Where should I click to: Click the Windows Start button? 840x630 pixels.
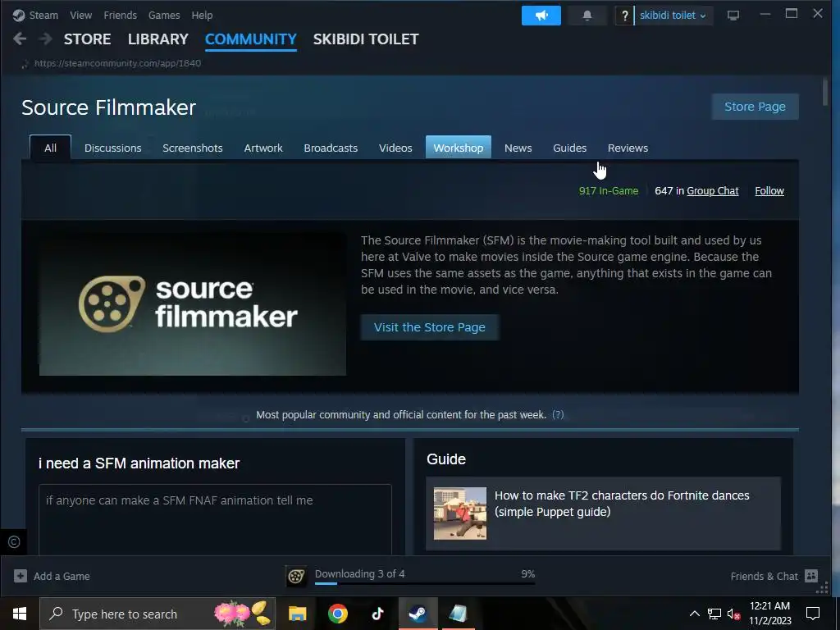click(20, 614)
